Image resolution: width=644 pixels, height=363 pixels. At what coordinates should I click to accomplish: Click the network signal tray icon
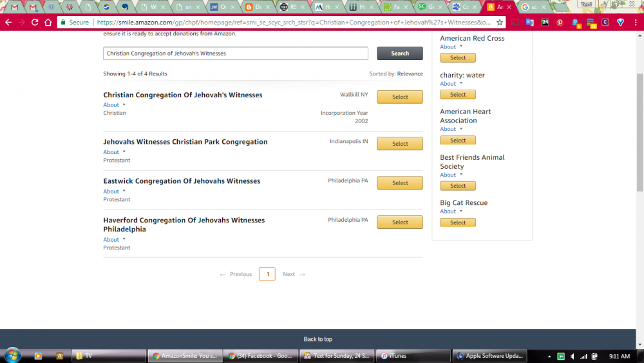[x=583, y=357]
